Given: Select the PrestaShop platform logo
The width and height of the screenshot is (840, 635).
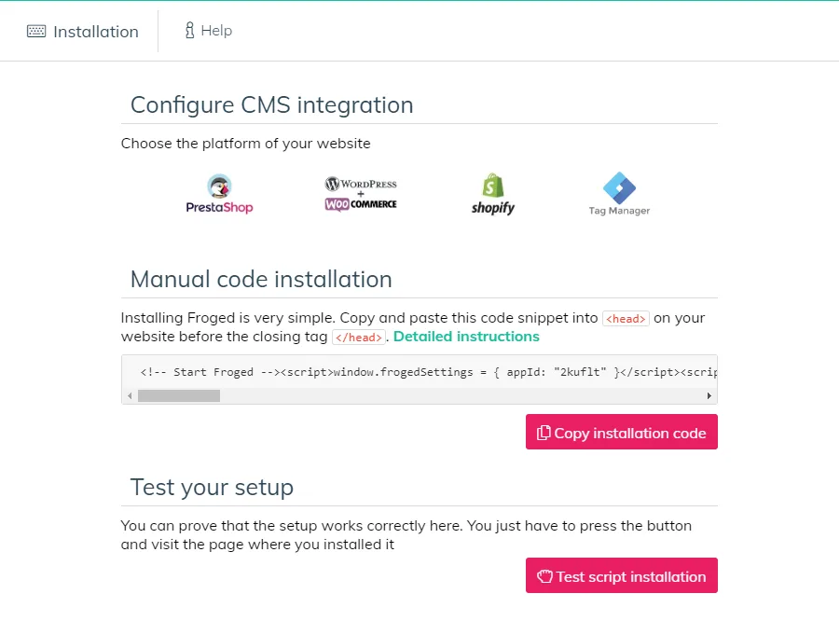Looking at the screenshot, I should click(219, 194).
